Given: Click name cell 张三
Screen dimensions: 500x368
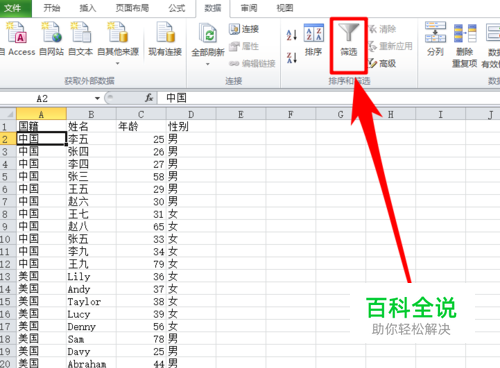Looking at the screenshot, I should tap(91, 176).
